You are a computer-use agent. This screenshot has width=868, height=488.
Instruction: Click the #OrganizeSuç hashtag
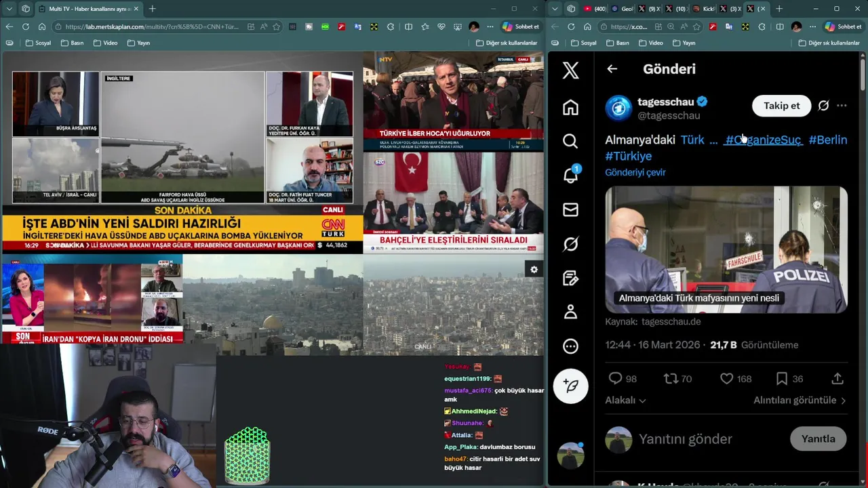point(763,140)
